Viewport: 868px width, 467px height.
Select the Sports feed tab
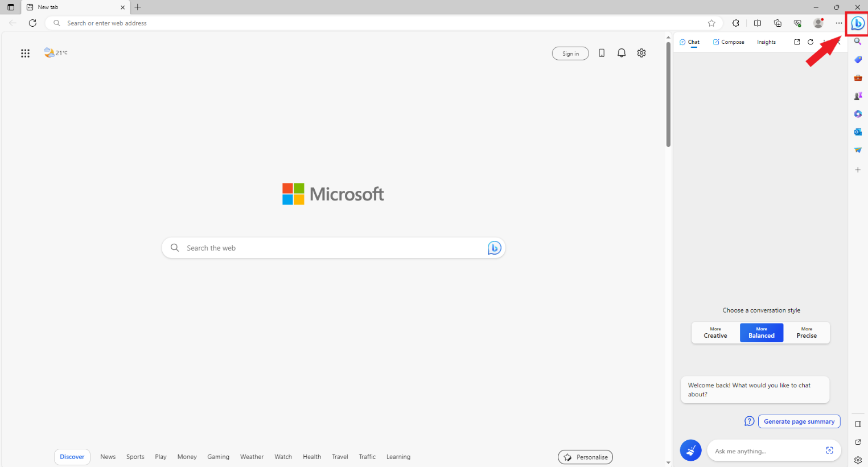coord(135,457)
